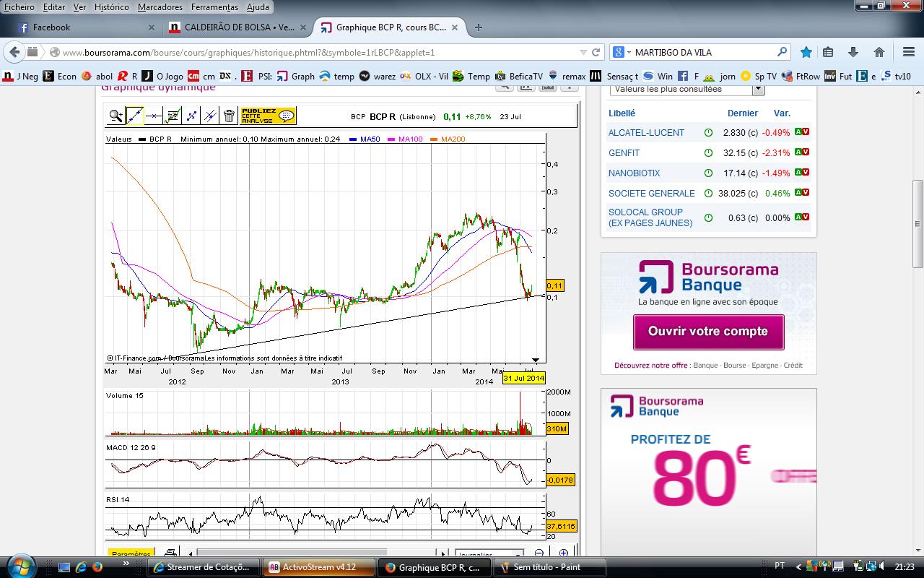The image size is (924, 578).
Task: Activate the trend line drawing tool
Action: 134,116
